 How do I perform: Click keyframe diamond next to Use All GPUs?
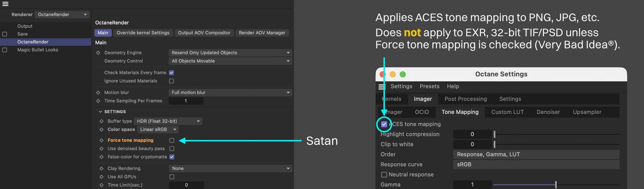pos(101,177)
